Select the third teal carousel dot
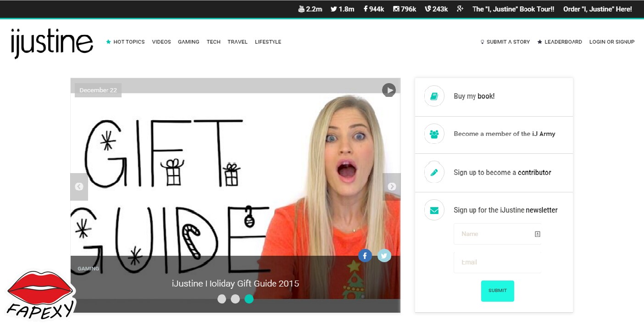644x326 pixels. (x=249, y=299)
